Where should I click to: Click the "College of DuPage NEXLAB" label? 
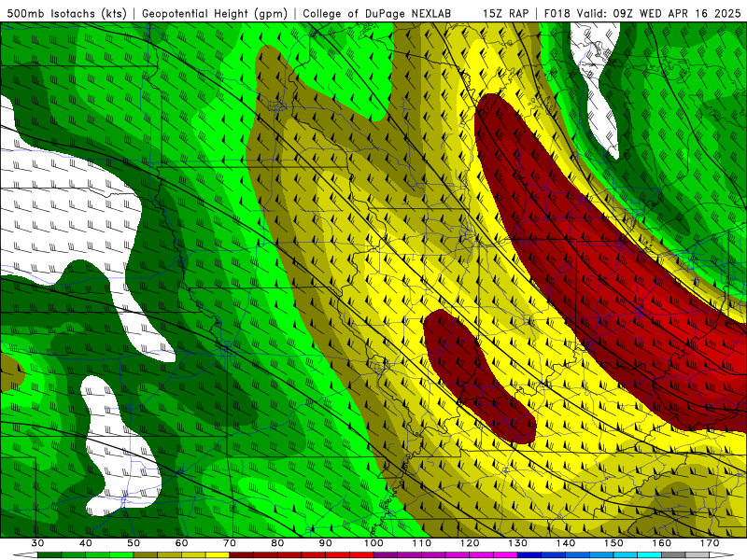point(377,14)
